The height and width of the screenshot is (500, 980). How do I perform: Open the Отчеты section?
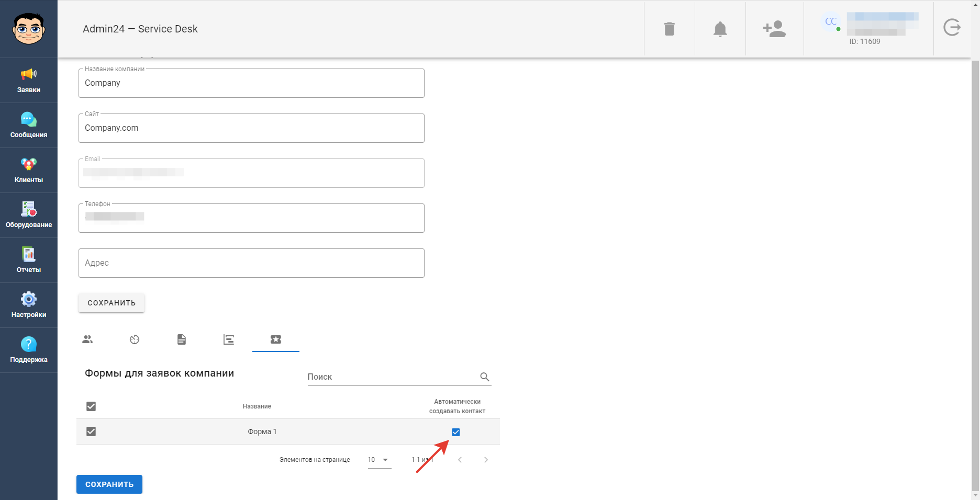(x=29, y=260)
